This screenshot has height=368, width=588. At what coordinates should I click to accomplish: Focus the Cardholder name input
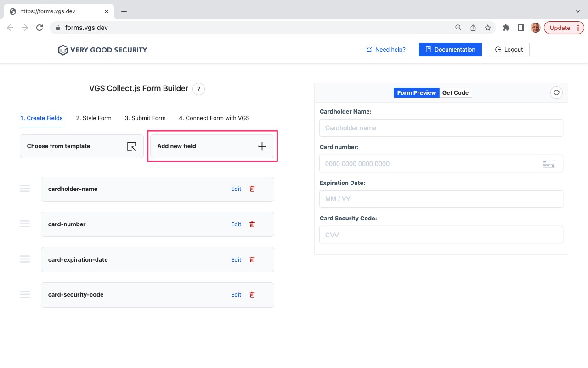click(x=441, y=128)
